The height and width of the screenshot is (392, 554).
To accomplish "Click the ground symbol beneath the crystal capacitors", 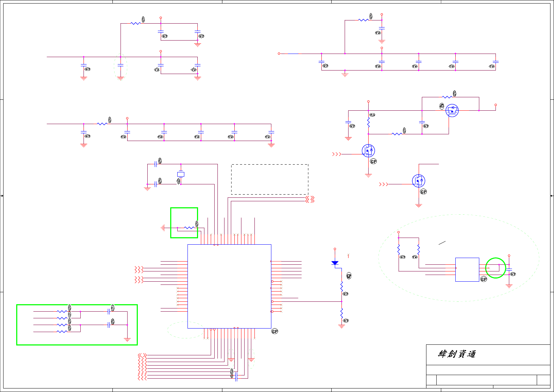I will 147,189.
